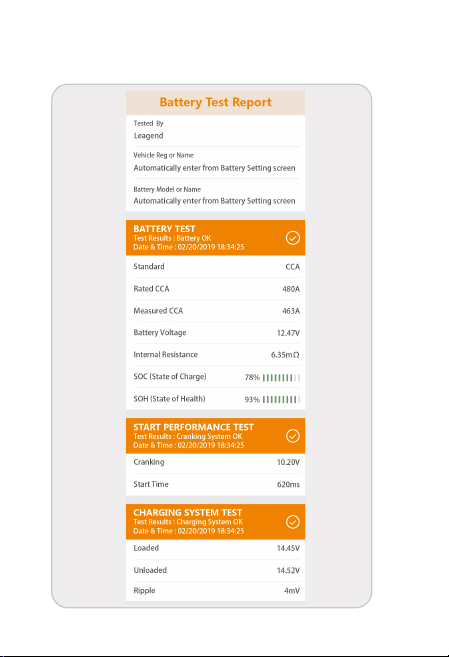Click the Internal Resistance 6.35mΩ row
This screenshot has height=657, width=449.
pos(215,354)
